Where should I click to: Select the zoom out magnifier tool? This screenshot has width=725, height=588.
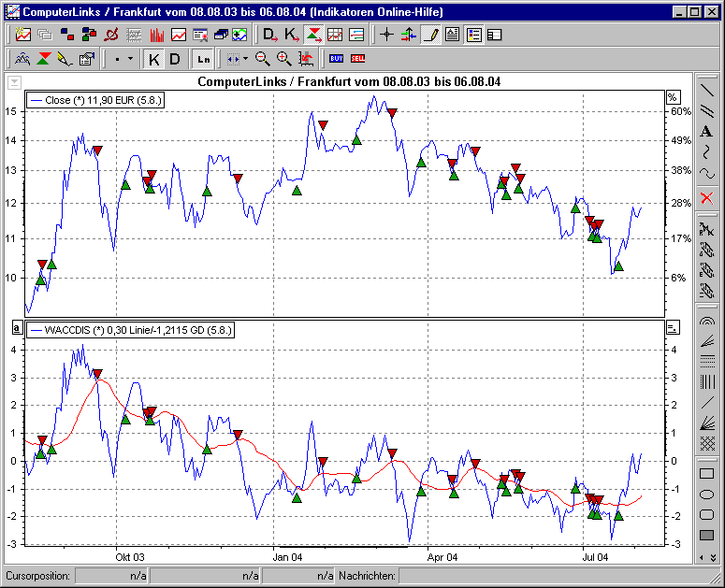[x=263, y=59]
